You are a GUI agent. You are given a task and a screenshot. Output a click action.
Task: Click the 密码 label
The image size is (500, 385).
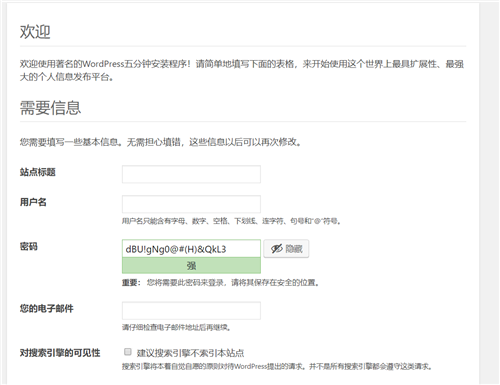[29, 247]
